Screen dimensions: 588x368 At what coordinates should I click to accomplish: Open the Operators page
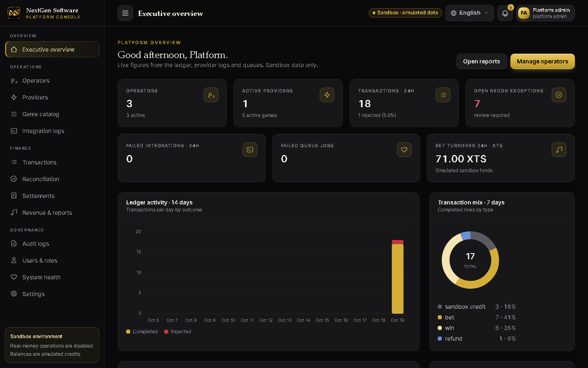click(52, 81)
